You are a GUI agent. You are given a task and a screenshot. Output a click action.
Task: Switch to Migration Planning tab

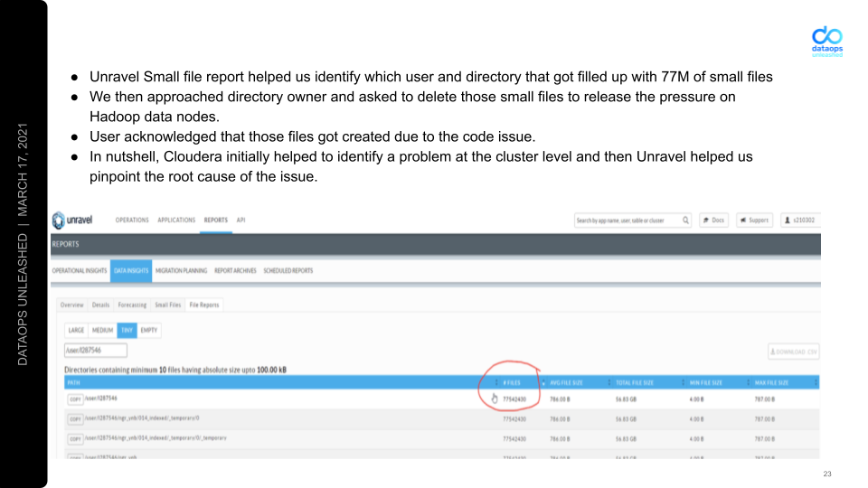pos(181,270)
